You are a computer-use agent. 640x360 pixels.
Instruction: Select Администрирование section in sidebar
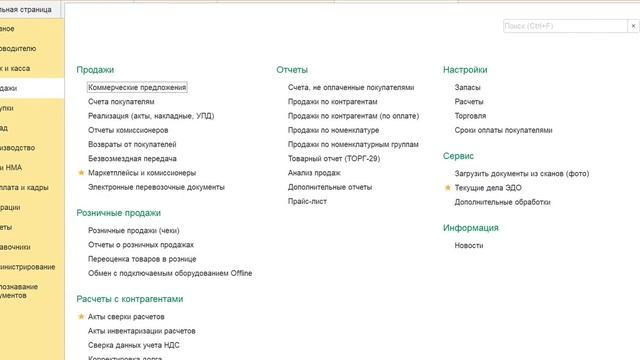[x=32, y=267]
